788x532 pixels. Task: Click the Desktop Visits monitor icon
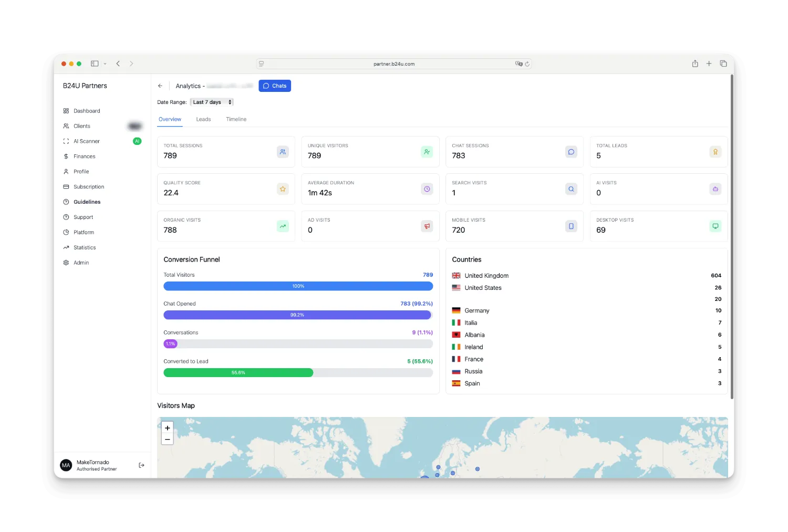[715, 226]
